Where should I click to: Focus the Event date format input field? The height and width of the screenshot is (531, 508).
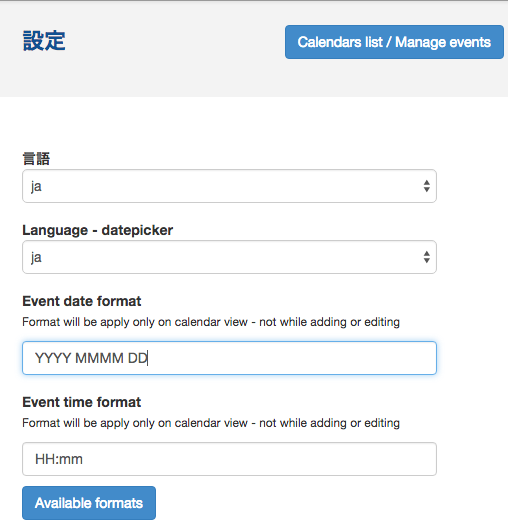click(x=229, y=358)
